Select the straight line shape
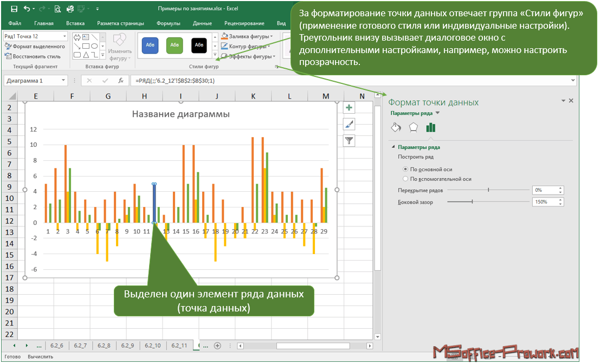 (94, 37)
